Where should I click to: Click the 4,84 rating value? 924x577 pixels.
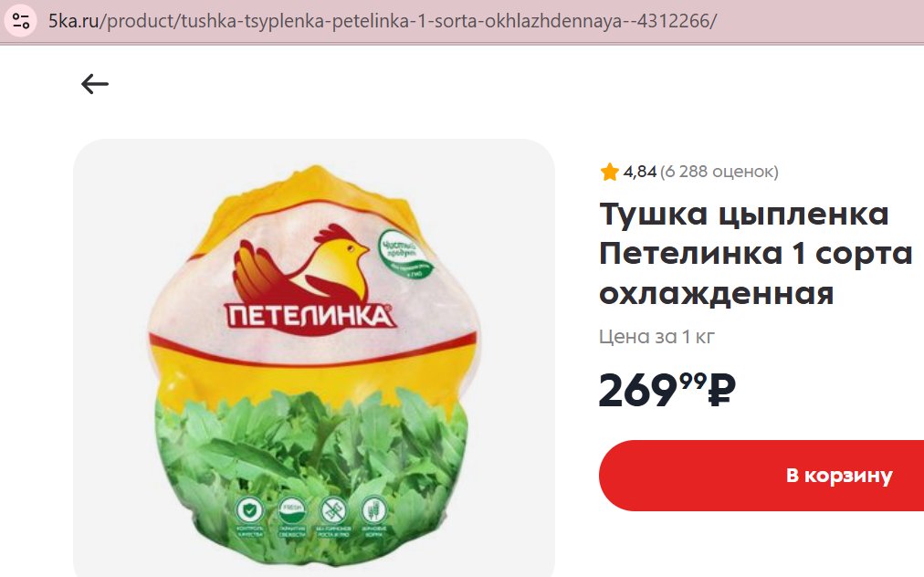639,172
